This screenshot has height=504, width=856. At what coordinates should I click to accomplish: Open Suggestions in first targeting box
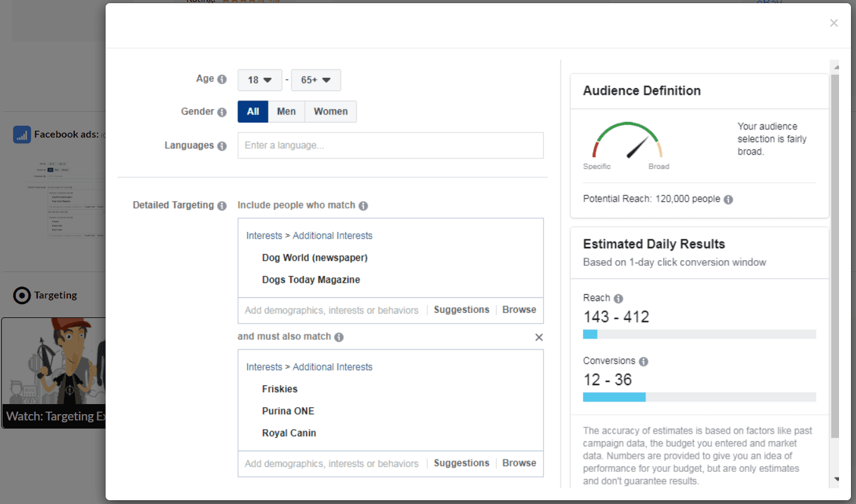pos(461,310)
